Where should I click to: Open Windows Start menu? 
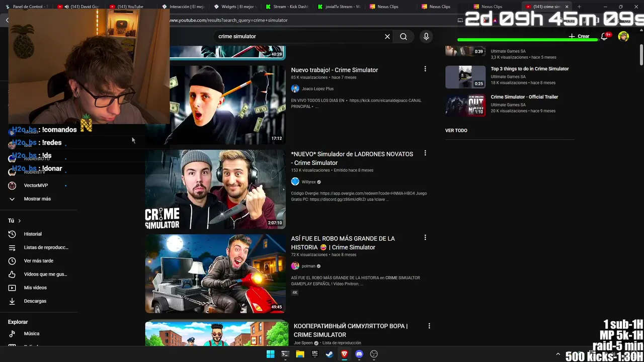270,354
